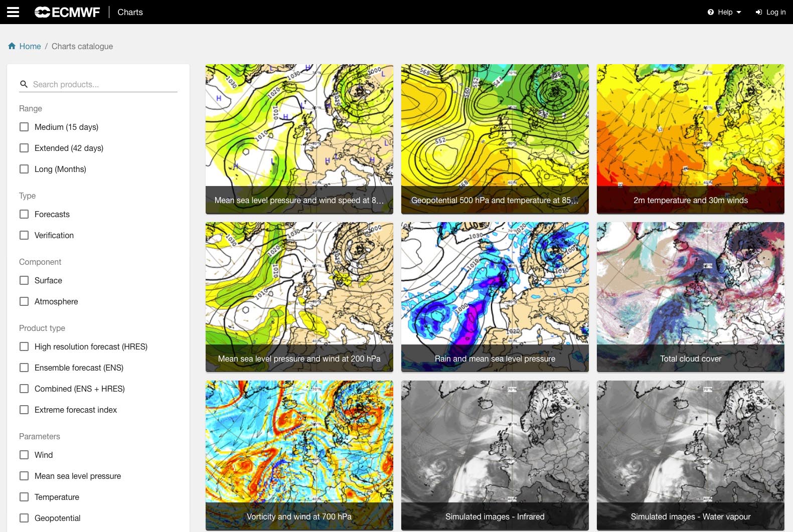Click the search magnifier icon
The width and height of the screenshot is (793, 532).
(x=24, y=84)
